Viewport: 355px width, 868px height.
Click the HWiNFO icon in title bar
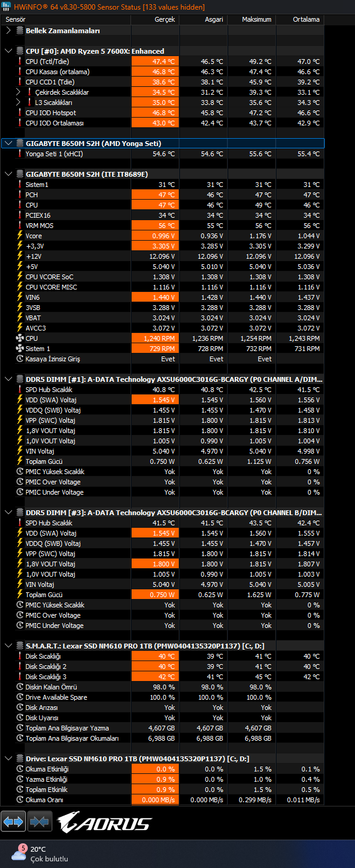pyautogui.click(x=7, y=7)
